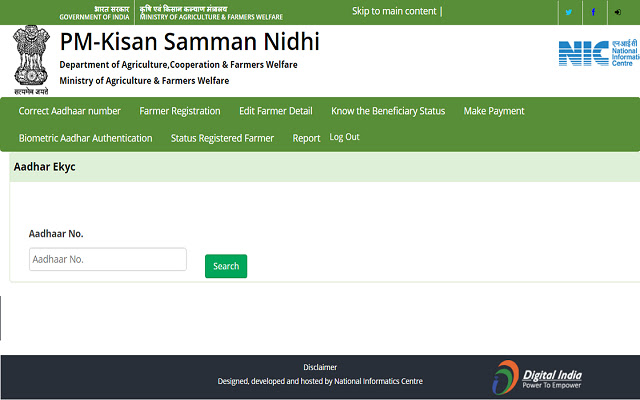Viewport: 640px width, 400px height.
Task: Focus the Aadhaar No. input field
Action: pos(108,259)
